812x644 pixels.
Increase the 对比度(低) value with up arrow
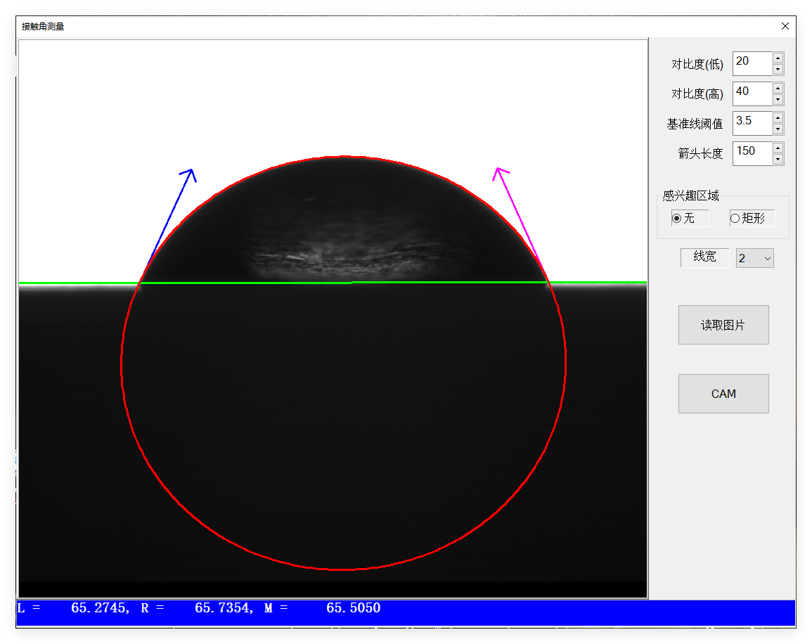(x=777, y=59)
